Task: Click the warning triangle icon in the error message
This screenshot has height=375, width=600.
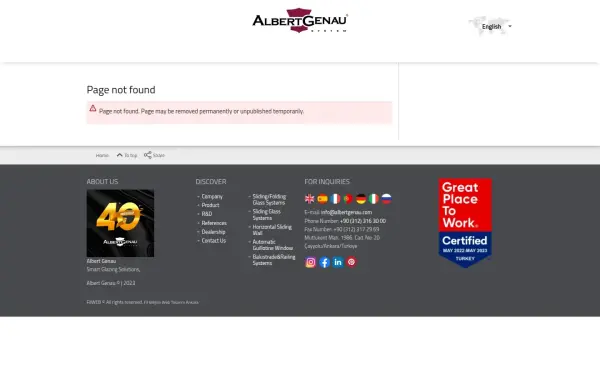Action: pyautogui.click(x=93, y=108)
